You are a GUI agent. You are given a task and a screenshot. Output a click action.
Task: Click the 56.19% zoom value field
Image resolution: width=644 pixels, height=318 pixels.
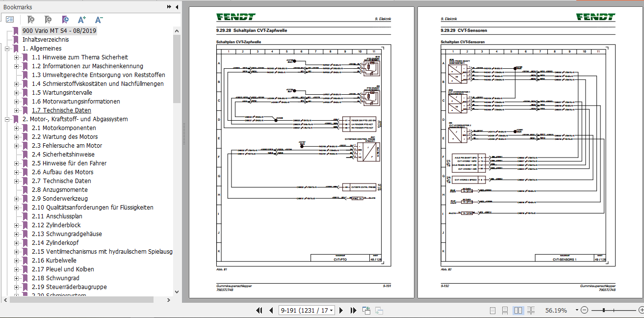pyautogui.click(x=556, y=310)
